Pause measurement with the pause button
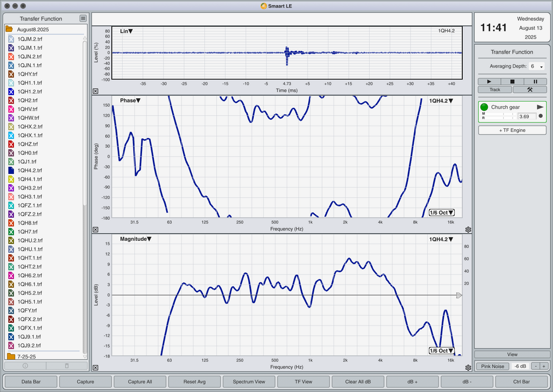 point(535,82)
